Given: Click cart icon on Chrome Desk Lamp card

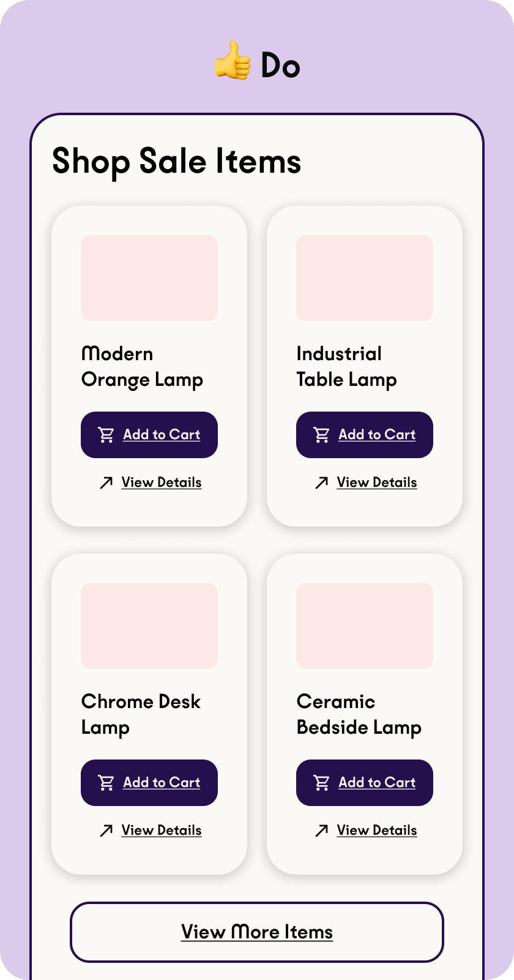Looking at the screenshot, I should (x=106, y=783).
